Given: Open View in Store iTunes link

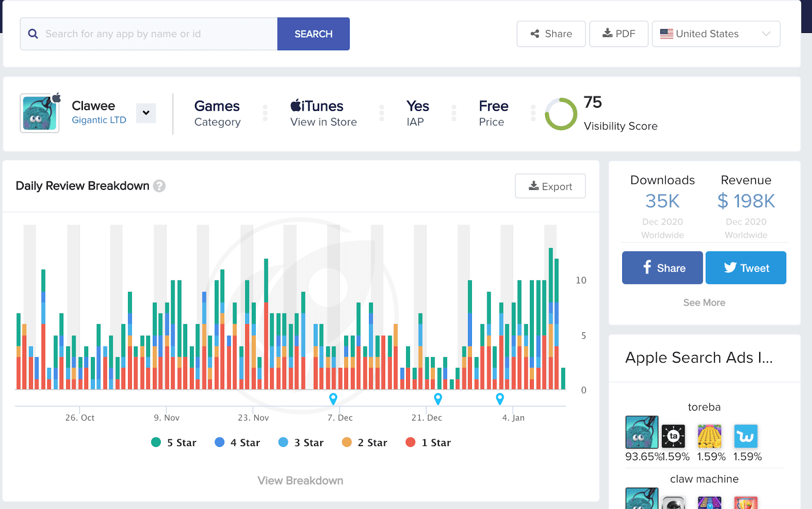Looking at the screenshot, I should 323,122.
